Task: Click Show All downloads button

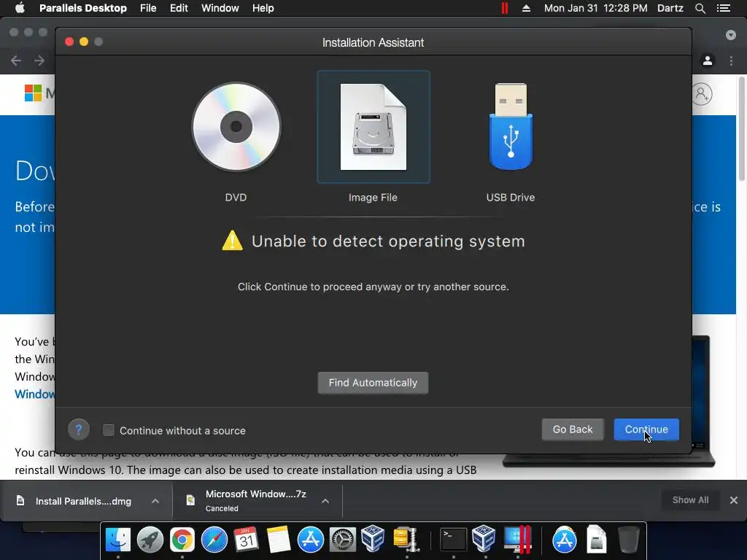Action: pos(690,500)
